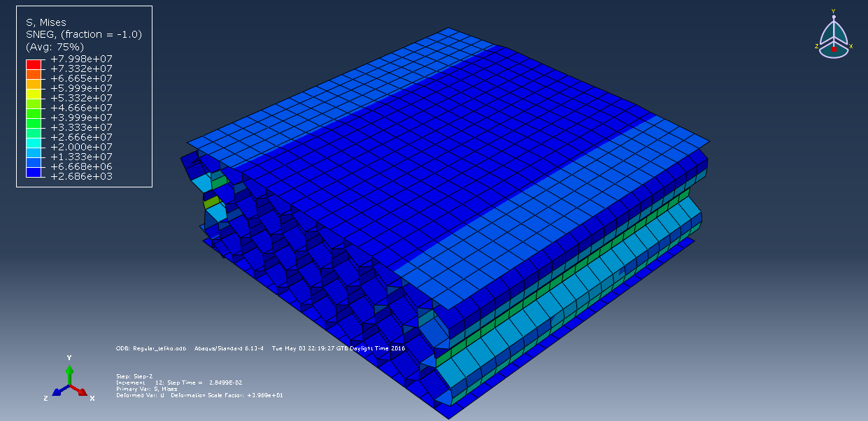Click the Y axis label on the compass
This screenshot has width=868, height=421.
click(833, 11)
